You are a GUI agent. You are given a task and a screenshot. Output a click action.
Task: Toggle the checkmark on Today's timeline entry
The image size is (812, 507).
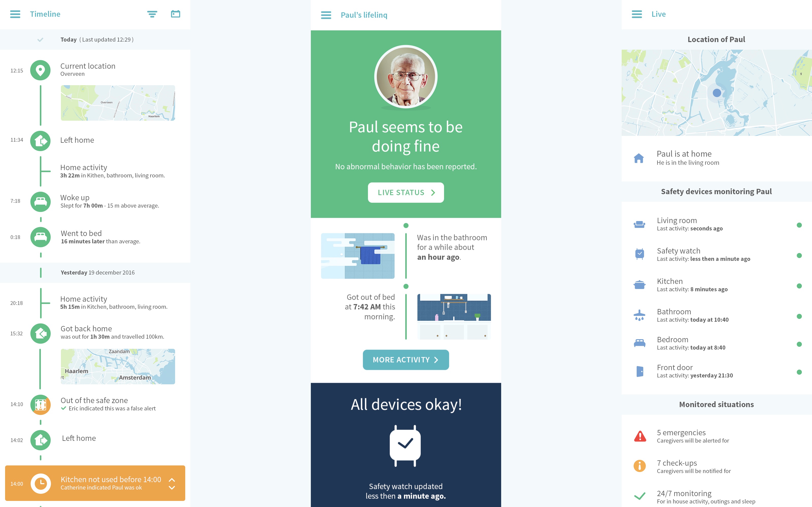(x=40, y=39)
